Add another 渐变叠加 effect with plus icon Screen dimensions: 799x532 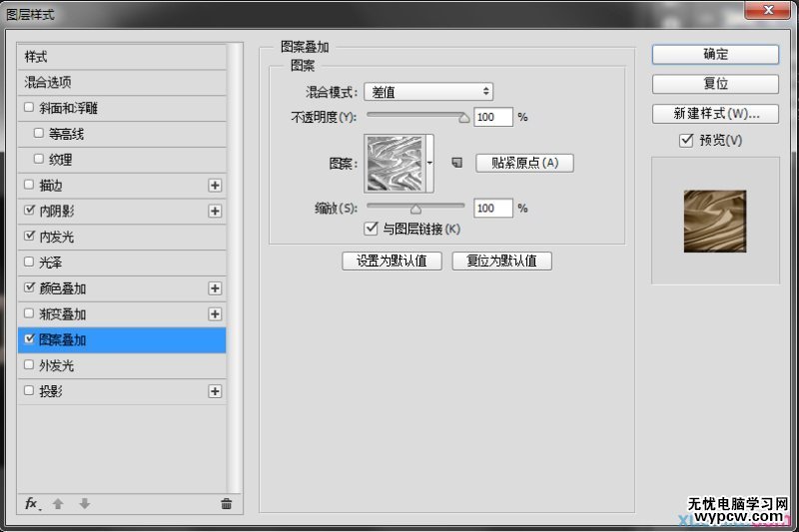[x=215, y=314]
